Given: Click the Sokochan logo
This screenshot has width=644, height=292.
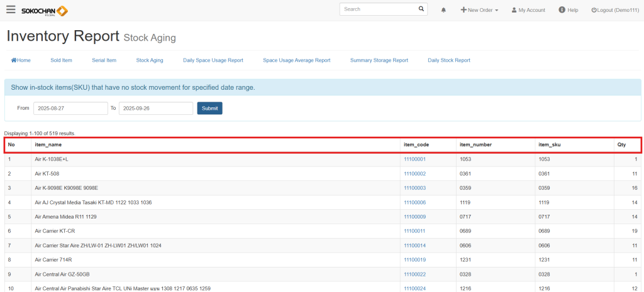Looking at the screenshot, I should (45, 11).
